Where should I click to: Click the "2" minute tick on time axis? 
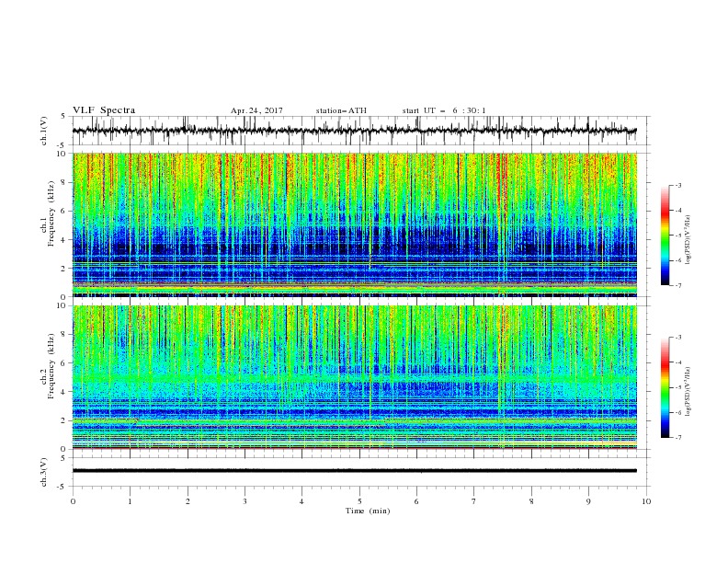[188, 501]
